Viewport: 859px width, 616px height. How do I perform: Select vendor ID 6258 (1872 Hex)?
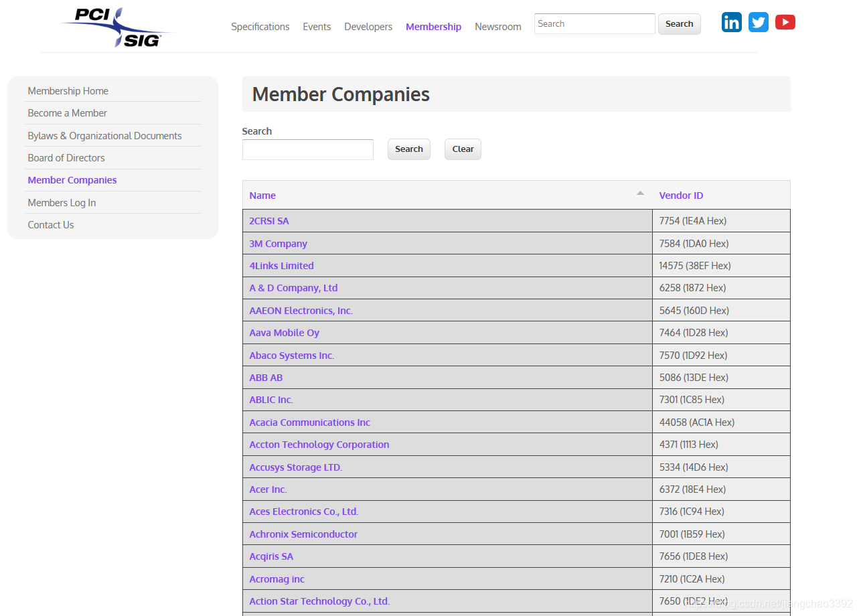693,288
